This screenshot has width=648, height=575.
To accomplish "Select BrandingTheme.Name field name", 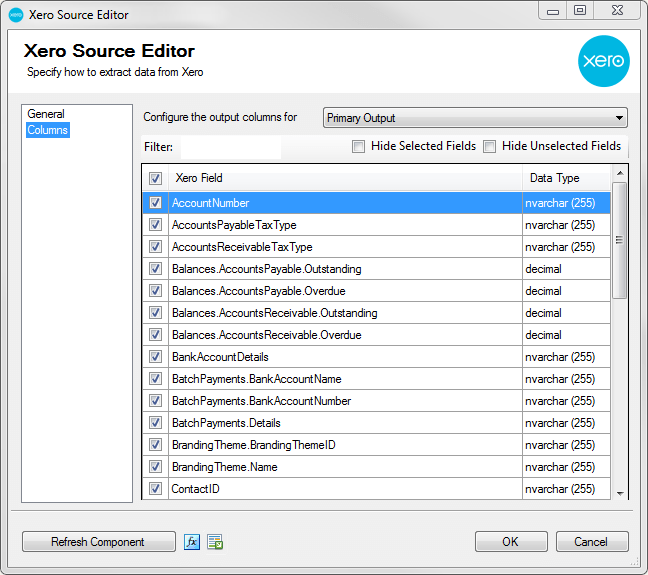I will click(x=224, y=467).
